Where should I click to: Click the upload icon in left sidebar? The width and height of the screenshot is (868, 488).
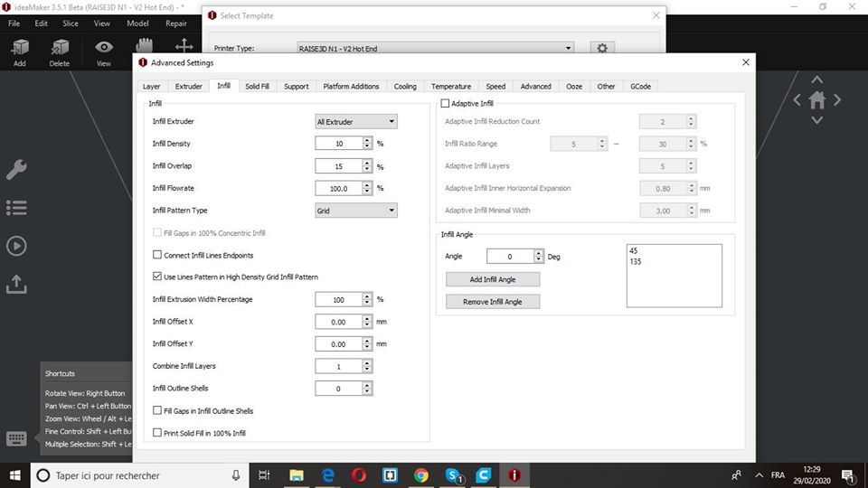16,284
